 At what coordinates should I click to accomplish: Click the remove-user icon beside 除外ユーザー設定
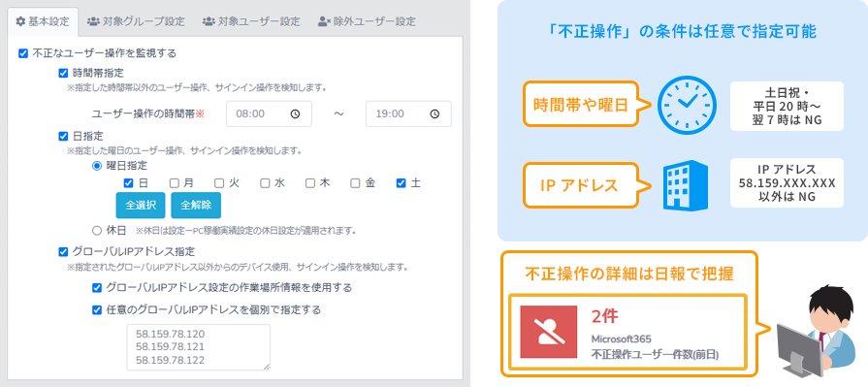(324, 22)
